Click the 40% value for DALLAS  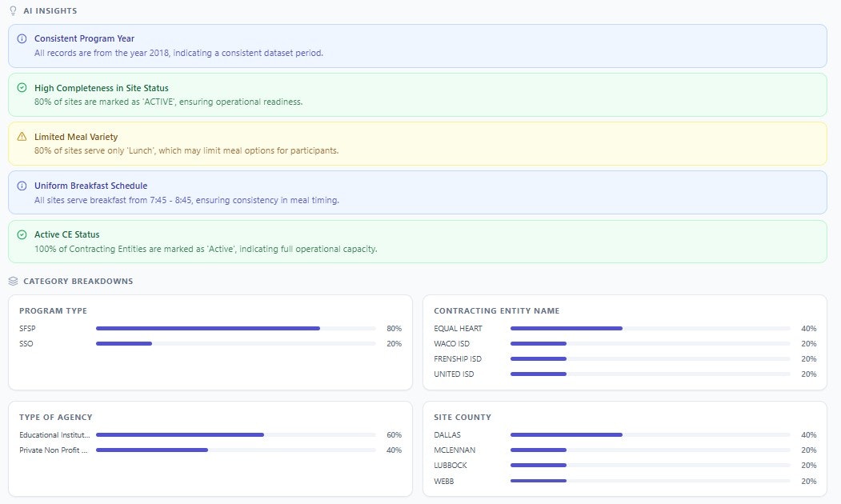809,435
